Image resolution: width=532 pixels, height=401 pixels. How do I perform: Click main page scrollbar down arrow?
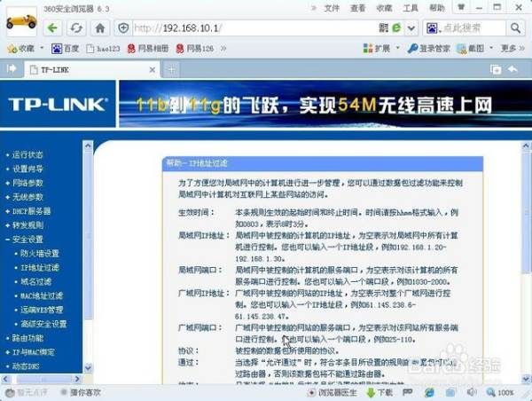(527, 378)
